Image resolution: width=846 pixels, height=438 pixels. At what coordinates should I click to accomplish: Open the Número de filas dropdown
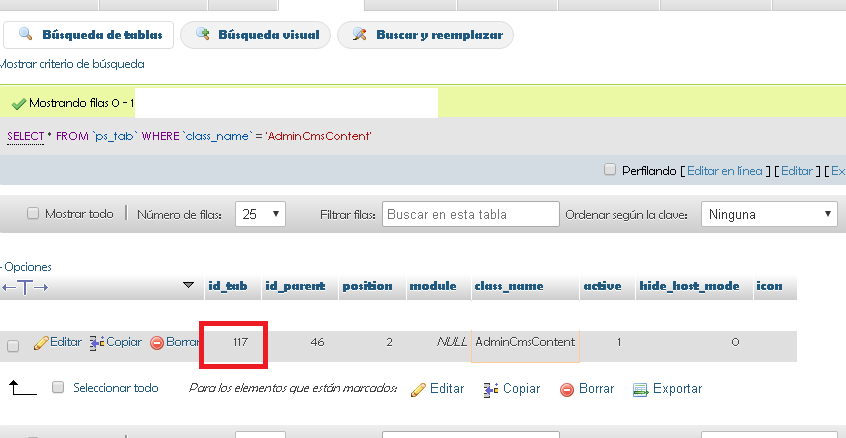261,214
